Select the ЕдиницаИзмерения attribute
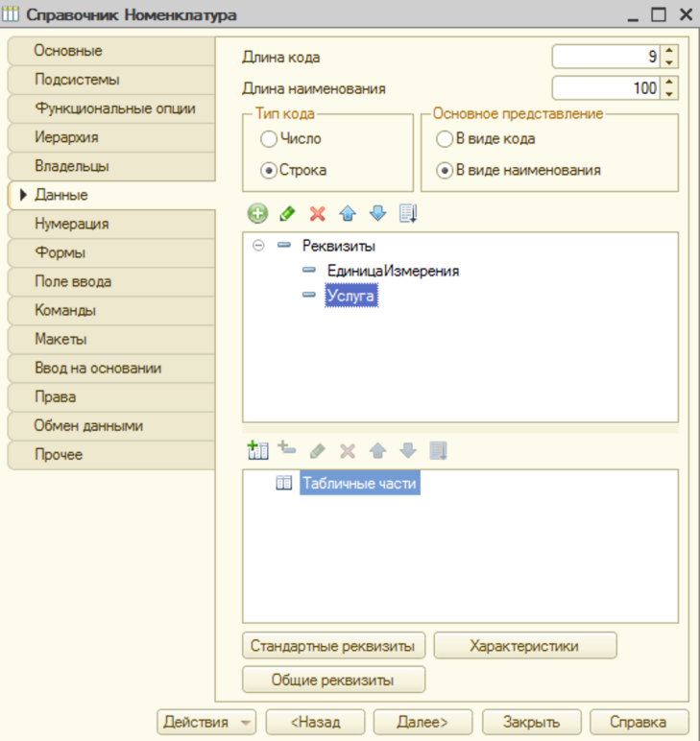The image size is (700, 741). coord(394,271)
